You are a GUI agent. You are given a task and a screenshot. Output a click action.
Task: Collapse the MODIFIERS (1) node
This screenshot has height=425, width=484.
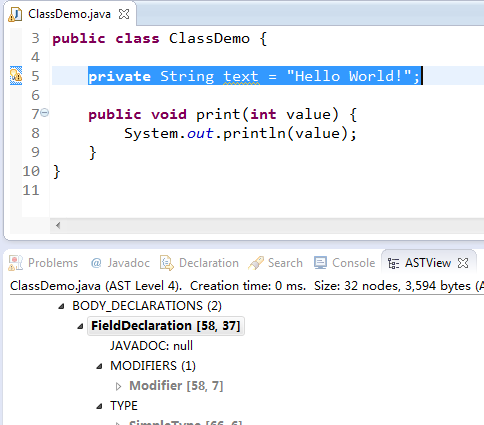coord(99,366)
